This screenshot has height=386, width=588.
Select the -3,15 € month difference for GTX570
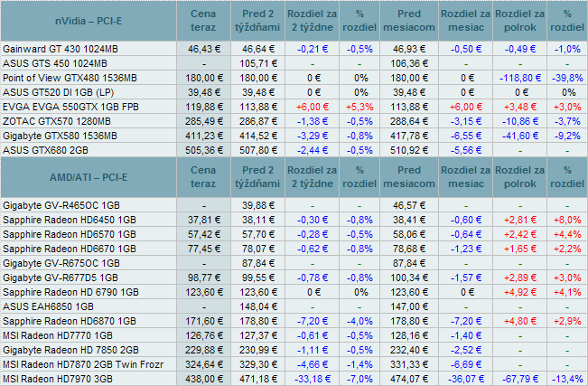tap(466, 121)
